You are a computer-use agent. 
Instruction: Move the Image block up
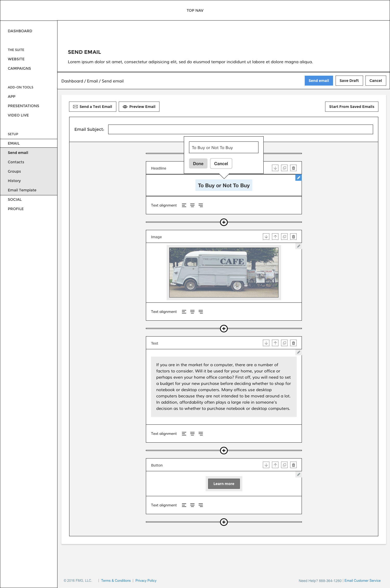(x=275, y=237)
